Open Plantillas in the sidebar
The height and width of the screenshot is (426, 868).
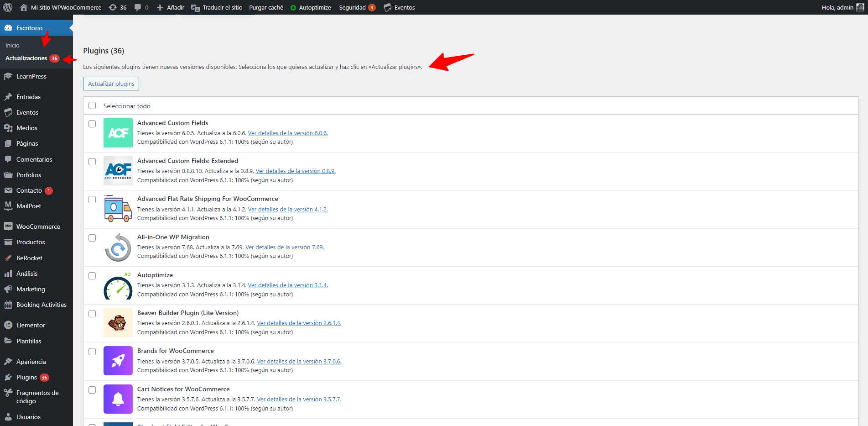coord(36,341)
